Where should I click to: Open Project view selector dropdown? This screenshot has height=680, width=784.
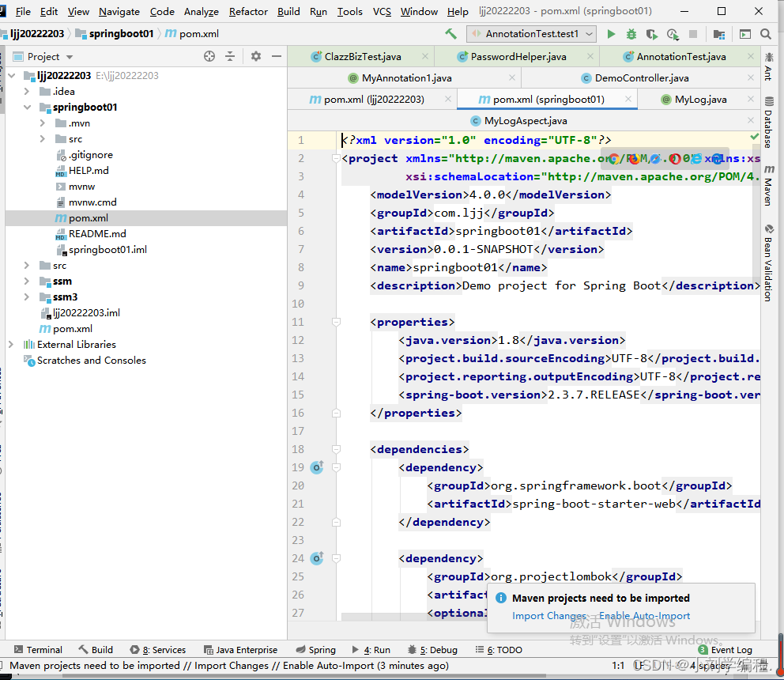tap(43, 57)
